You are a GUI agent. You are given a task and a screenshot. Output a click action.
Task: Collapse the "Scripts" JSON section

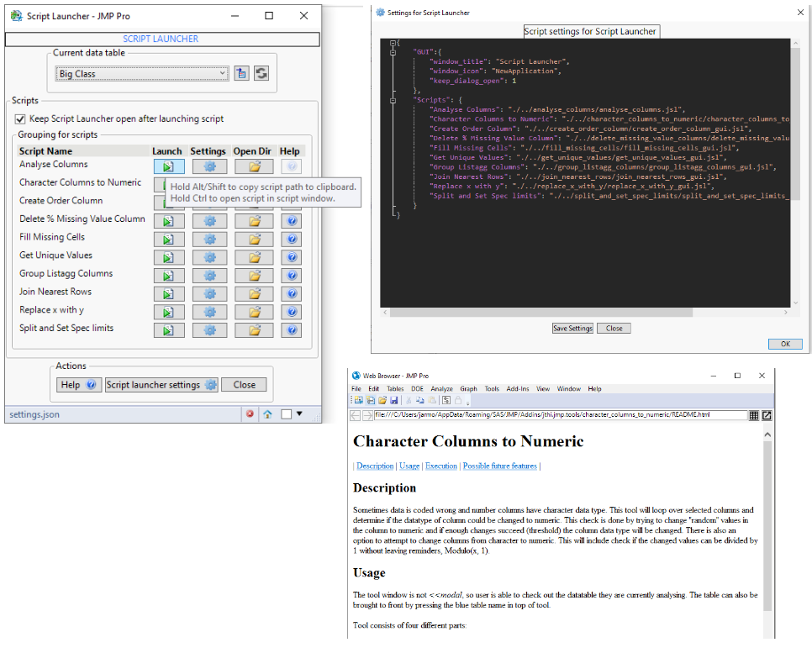pyautogui.click(x=393, y=99)
